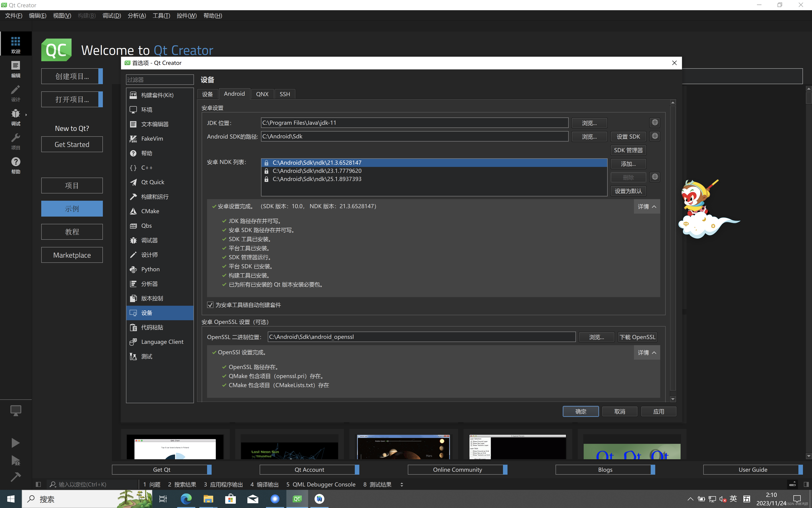
Task: Click the Run play button
Action: click(x=15, y=443)
